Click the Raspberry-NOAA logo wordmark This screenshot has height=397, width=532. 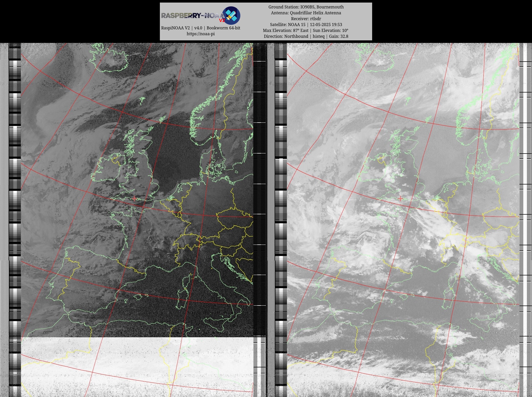point(193,16)
